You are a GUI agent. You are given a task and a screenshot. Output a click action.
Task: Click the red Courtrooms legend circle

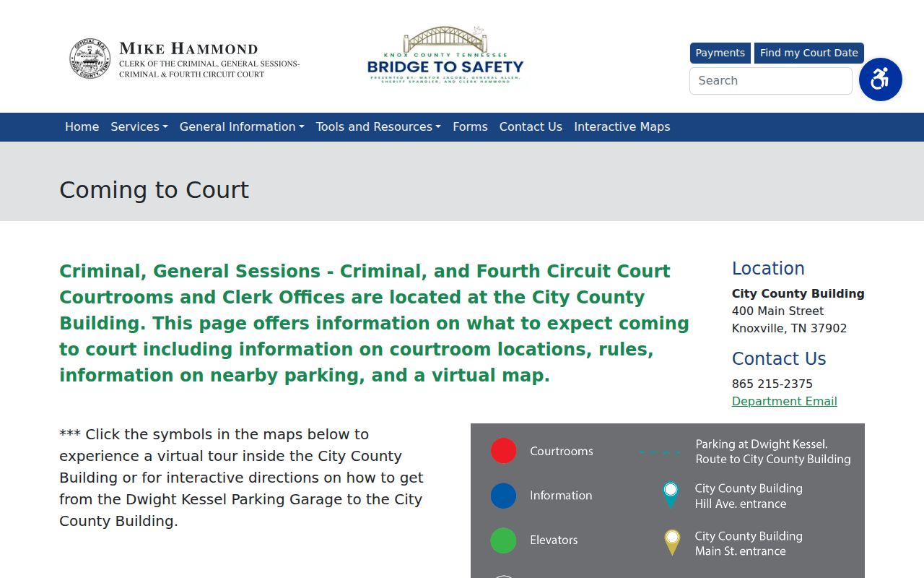click(503, 451)
